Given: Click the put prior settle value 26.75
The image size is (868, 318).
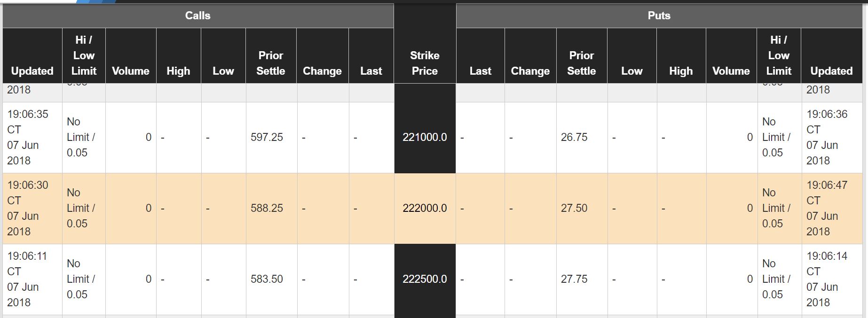Looking at the screenshot, I should (574, 137).
